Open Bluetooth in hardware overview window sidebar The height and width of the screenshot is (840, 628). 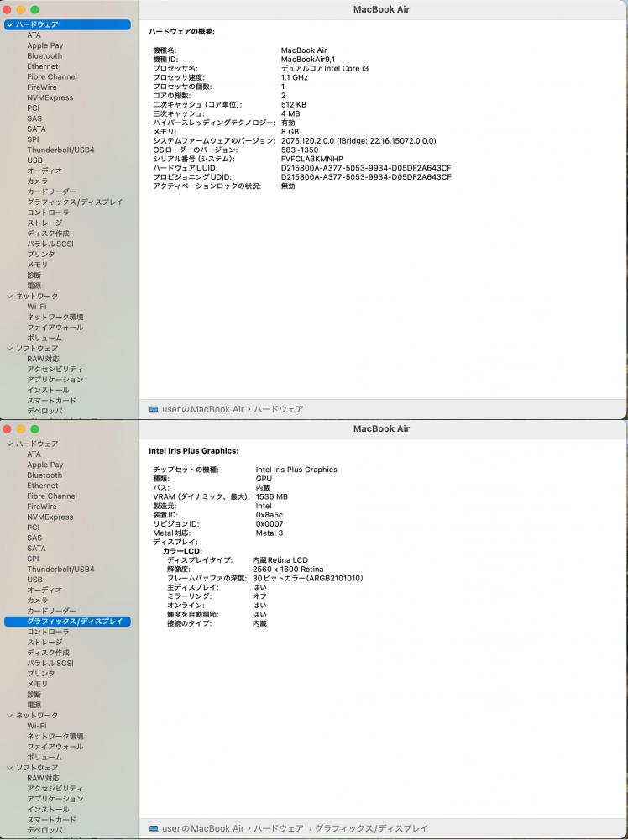[44, 55]
